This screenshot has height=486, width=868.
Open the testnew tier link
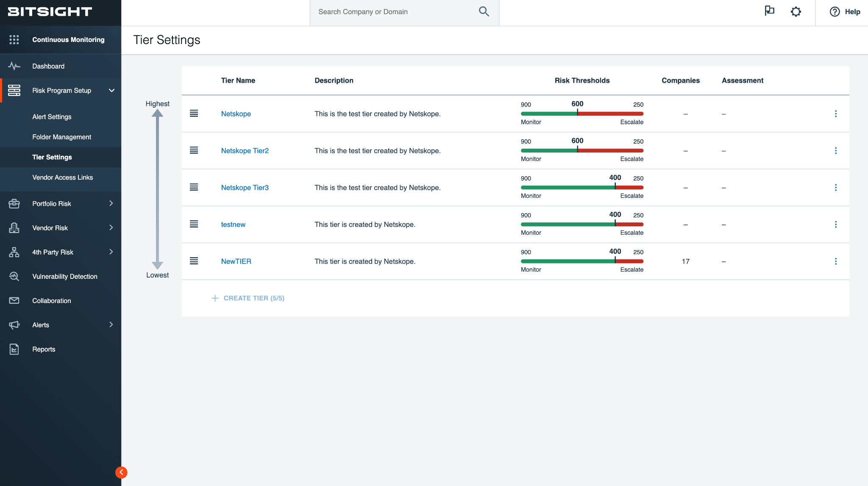(233, 224)
